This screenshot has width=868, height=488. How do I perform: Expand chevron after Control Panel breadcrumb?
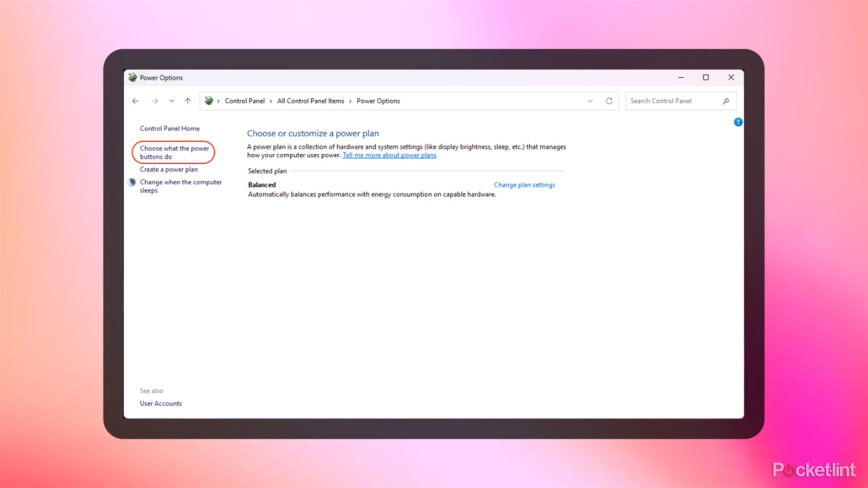[x=271, y=101]
